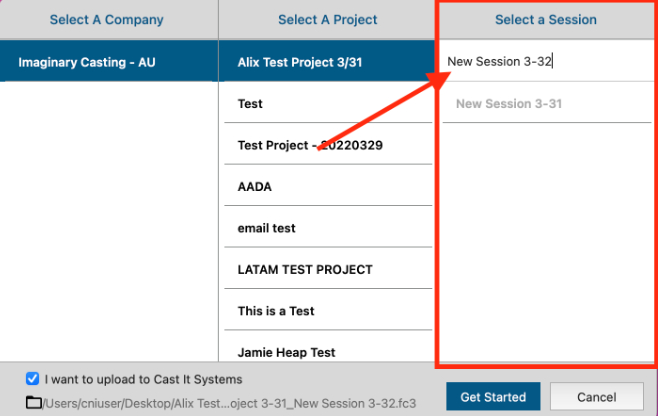Screen dimensions: 658x416
Task: Choose the project named Test
Action: point(250,104)
